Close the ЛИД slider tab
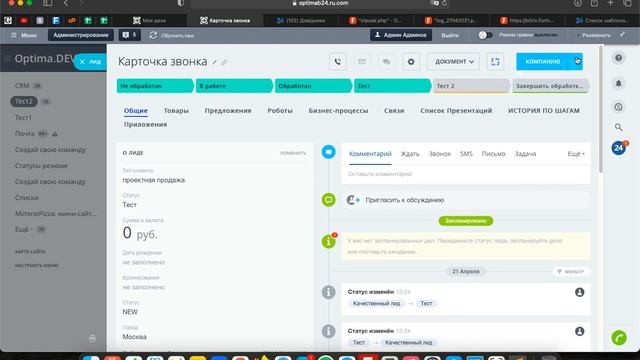The width and height of the screenshot is (640, 360). point(82,62)
